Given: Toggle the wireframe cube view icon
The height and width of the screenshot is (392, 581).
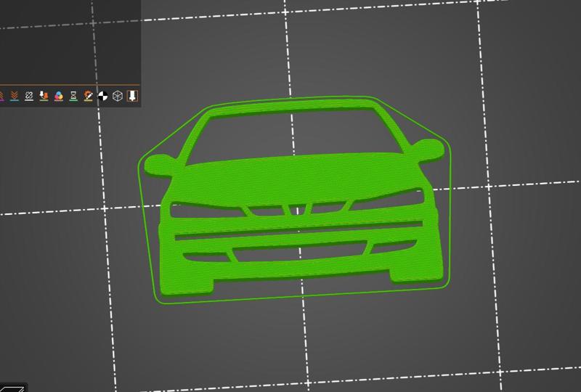Looking at the screenshot, I should pyautogui.click(x=118, y=96).
